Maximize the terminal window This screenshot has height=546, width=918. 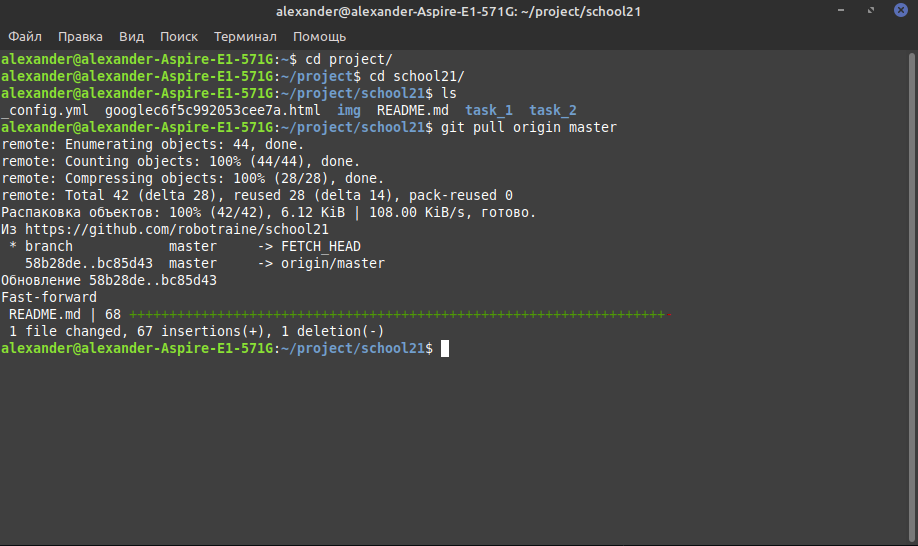pyautogui.click(x=871, y=11)
